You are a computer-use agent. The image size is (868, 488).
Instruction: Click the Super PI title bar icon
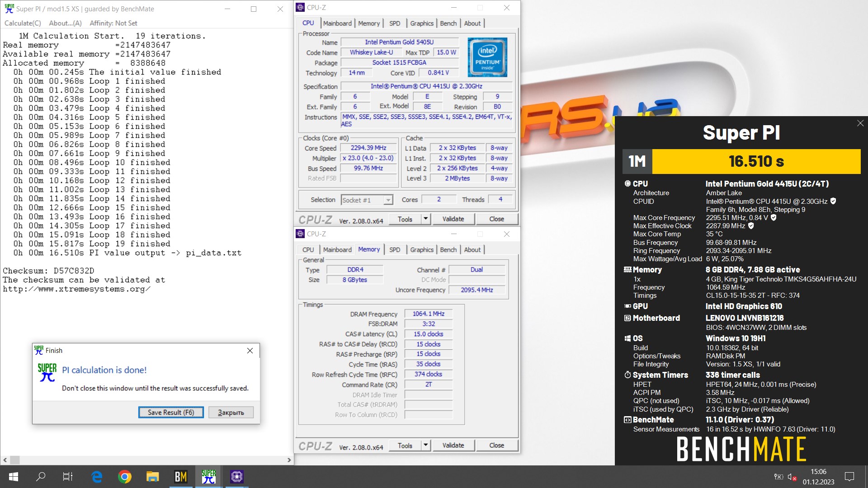pyautogui.click(x=9, y=9)
